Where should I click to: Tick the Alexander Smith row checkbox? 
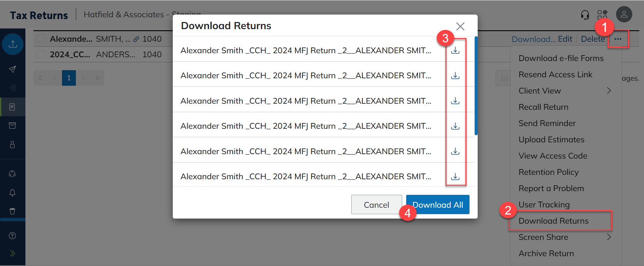pyautogui.click(x=41, y=39)
